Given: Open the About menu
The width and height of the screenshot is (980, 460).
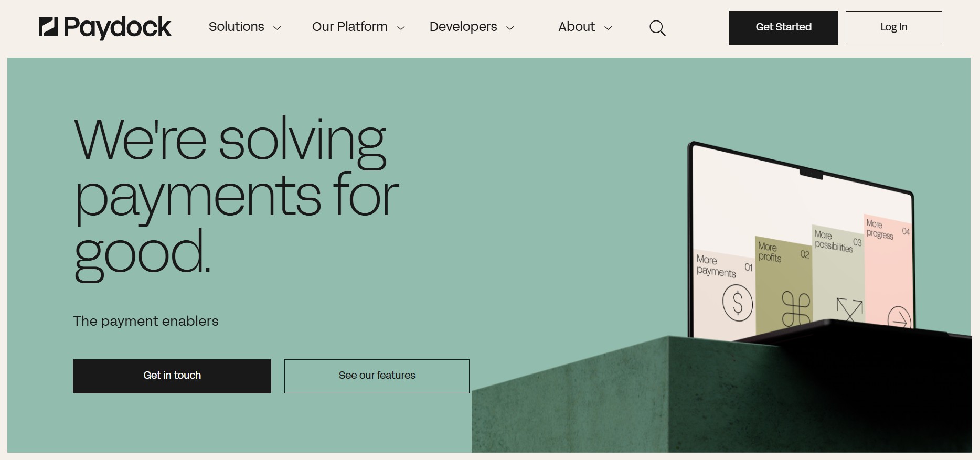Looking at the screenshot, I should point(577,27).
